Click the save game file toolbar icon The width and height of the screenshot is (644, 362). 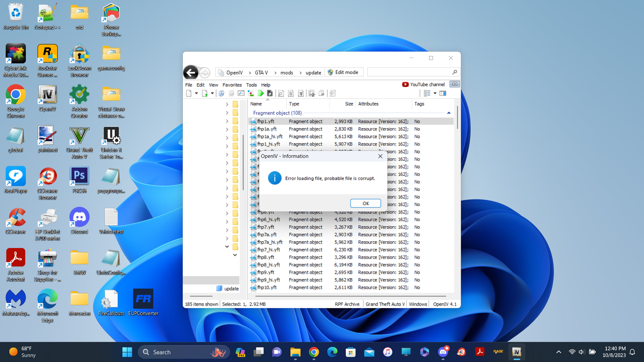270,94
